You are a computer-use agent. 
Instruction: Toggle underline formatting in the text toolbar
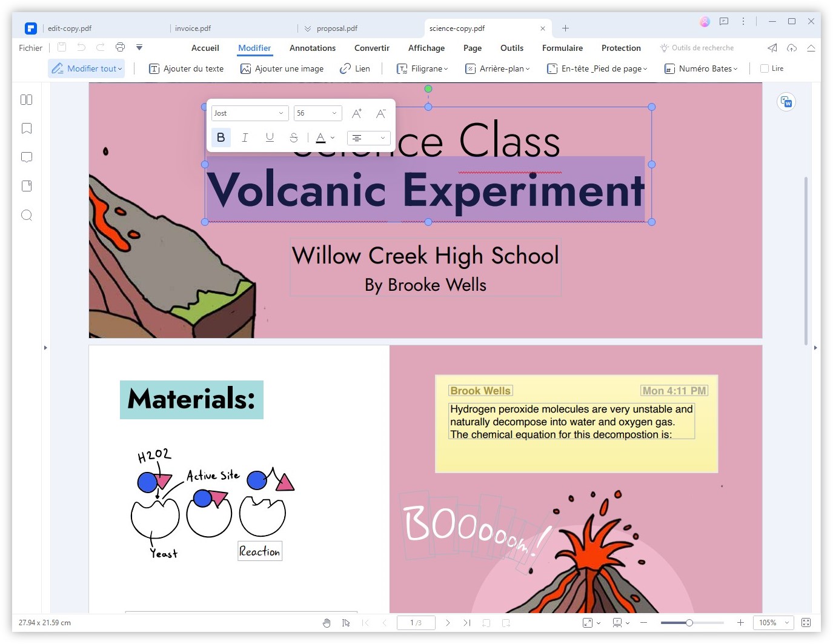(269, 138)
